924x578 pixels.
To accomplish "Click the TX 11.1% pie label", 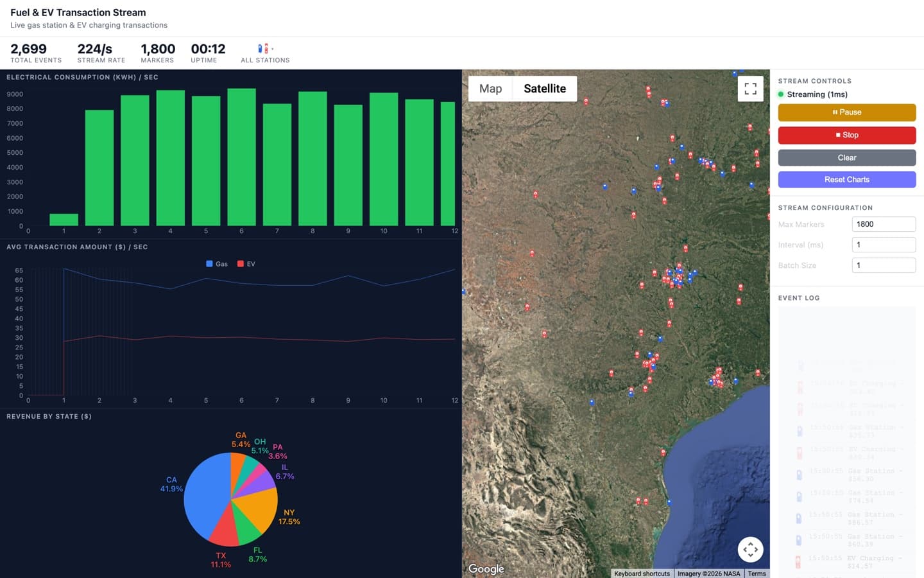I will tap(221, 560).
